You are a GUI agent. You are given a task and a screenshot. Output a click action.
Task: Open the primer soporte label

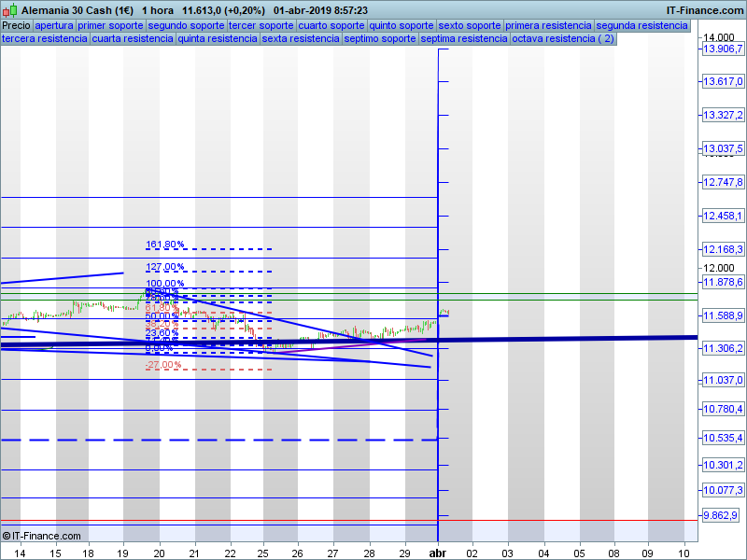(x=110, y=25)
